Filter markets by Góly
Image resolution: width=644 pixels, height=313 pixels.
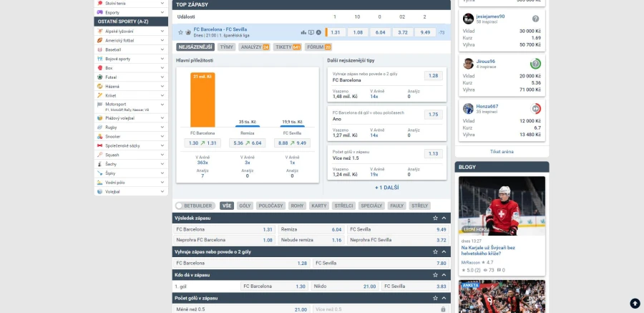(245, 206)
